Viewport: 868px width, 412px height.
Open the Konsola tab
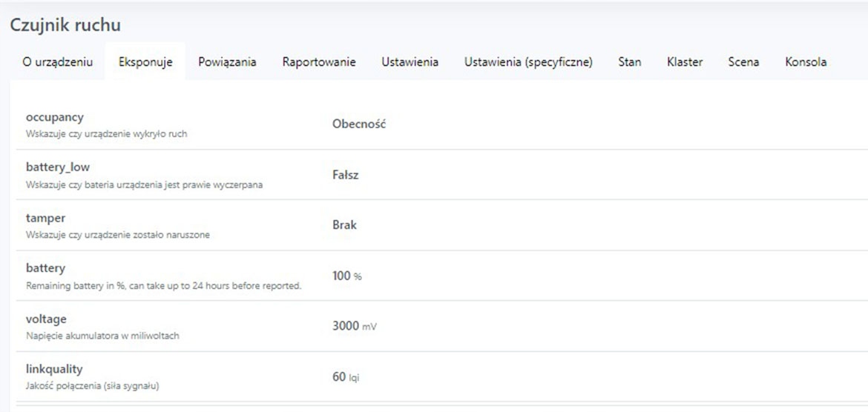point(806,62)
